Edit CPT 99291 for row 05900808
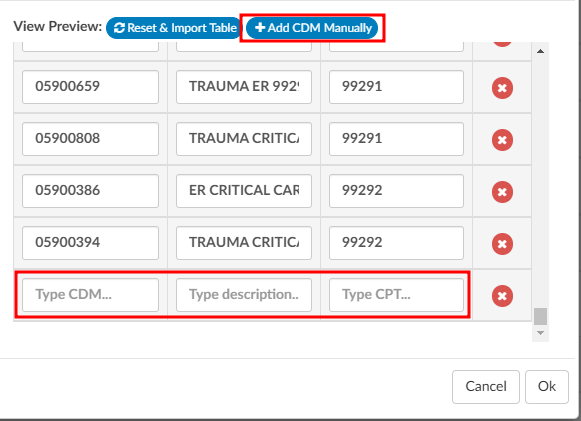 pos(396,139)
